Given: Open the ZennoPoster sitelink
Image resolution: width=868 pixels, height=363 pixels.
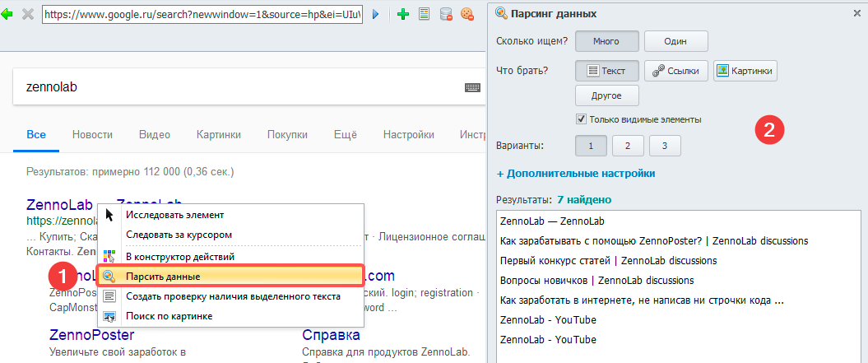Looking at the screenshot, I should (92, 335).
